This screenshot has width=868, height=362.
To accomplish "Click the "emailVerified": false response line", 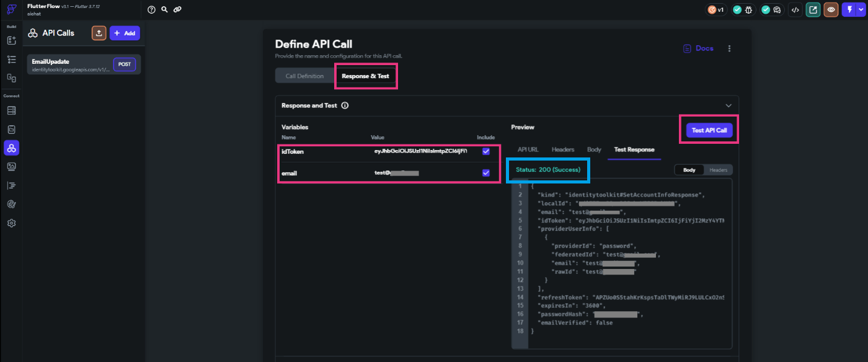I will coord(574,322).
